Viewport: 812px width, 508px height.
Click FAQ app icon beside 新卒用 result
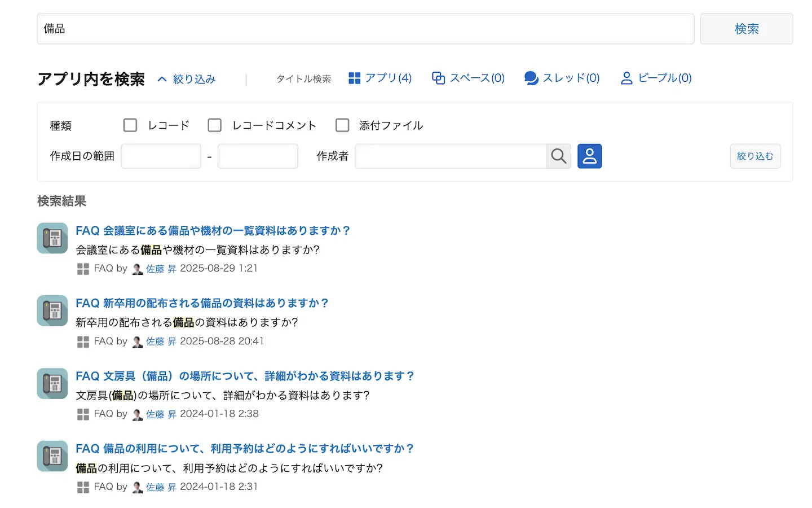(52, 311)
